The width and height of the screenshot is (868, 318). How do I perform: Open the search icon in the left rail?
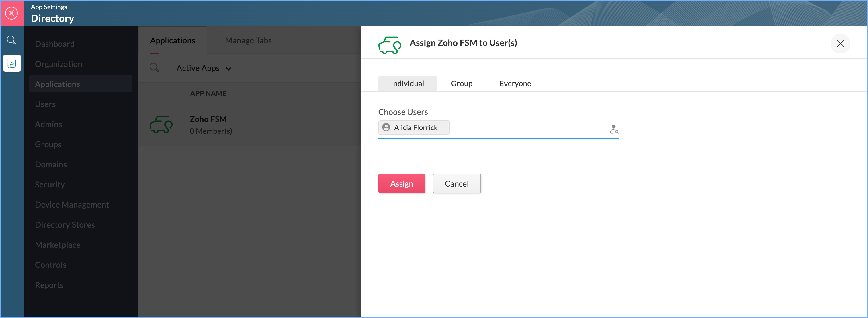coord(12,40)
